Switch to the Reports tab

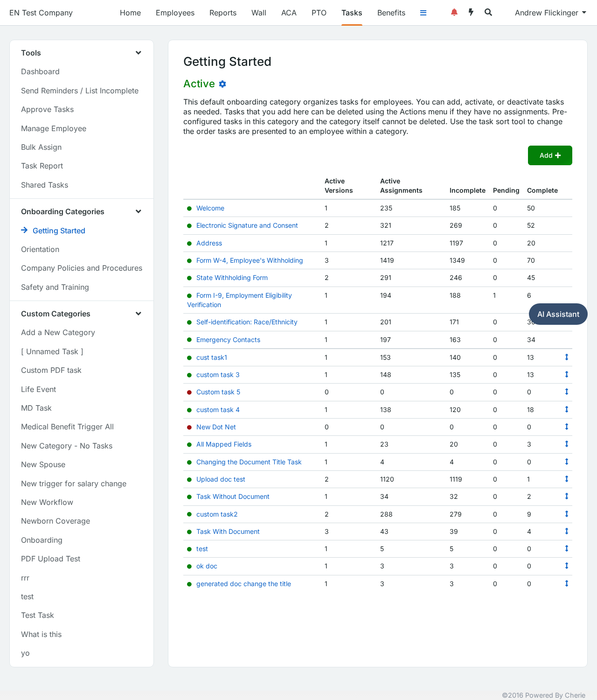(x=223, y=13)
